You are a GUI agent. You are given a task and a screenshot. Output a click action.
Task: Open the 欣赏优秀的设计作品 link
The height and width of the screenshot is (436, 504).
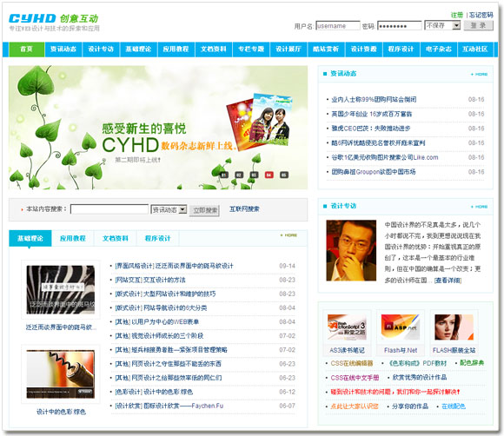[420, 378]
